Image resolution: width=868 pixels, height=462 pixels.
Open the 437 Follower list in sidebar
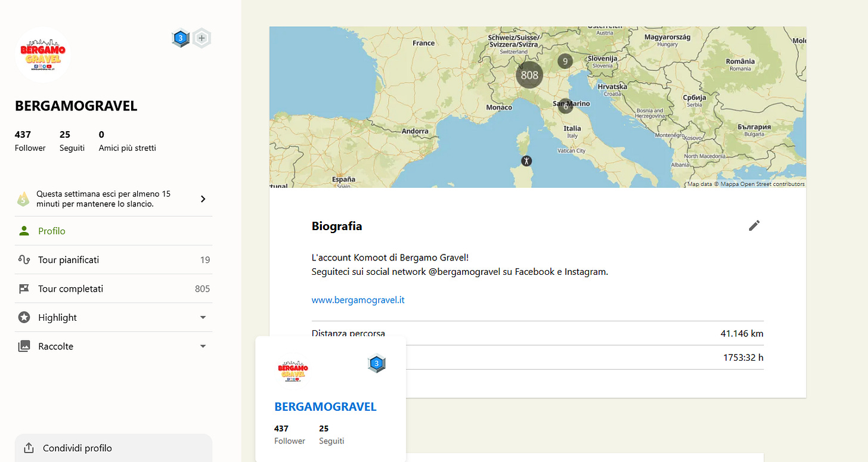pyautogui.click(x=30, y=141)
